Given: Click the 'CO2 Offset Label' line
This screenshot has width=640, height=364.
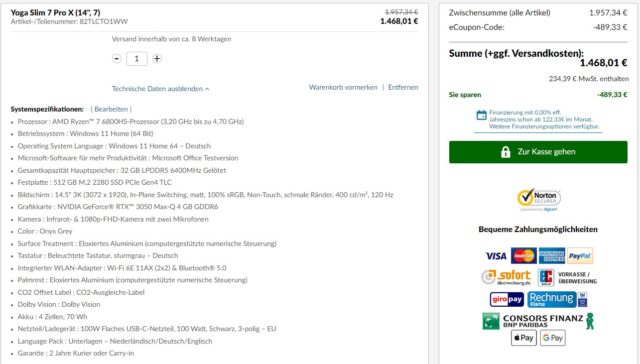Looking at the screenshot, I should coord(81,292).
